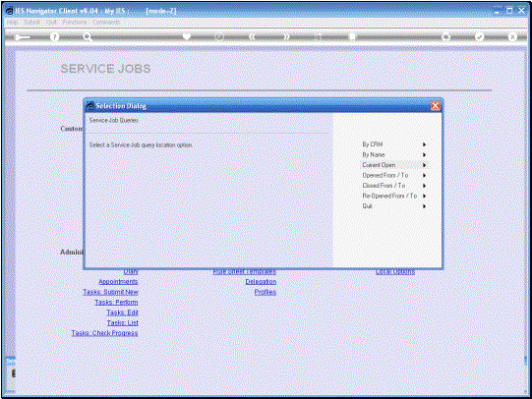The width and height of the screenshot is (532, 399).
Task: Click the double left arrow back icon
Action: [252, 36]
